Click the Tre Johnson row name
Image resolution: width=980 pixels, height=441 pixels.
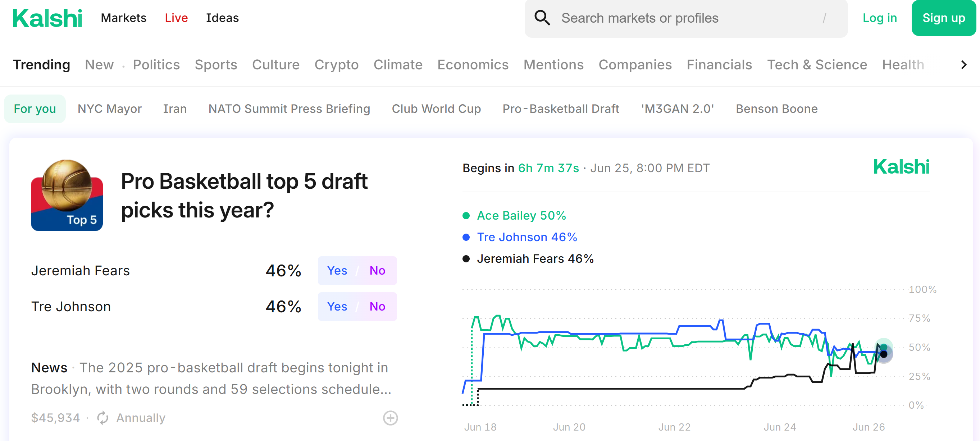point(71,307)
